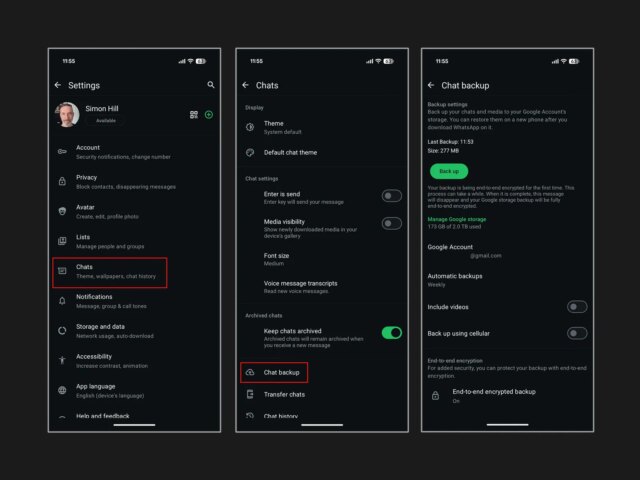
Task: Enable Back up using cellular switch
Action: tap(577, 333)
